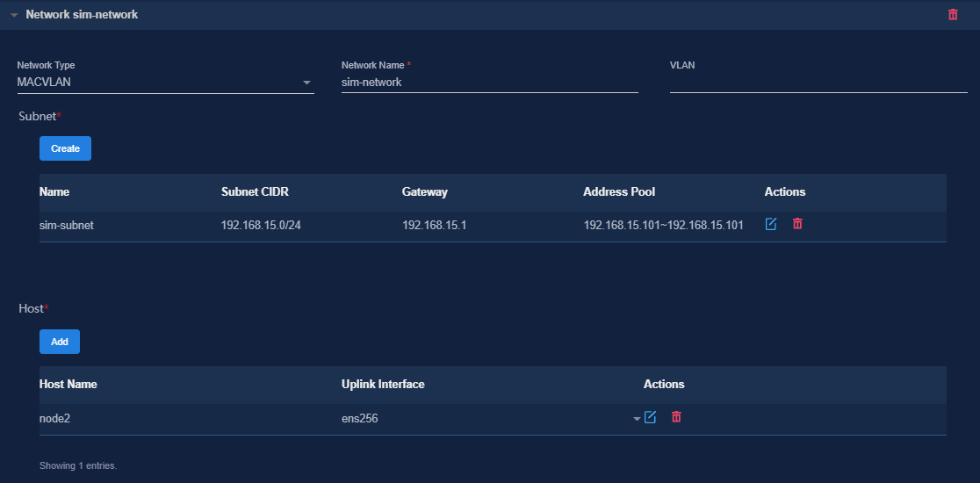This screenshot has height=483, width=980.
Task: Click the Subnet CIDR column header
Action: 255,191
